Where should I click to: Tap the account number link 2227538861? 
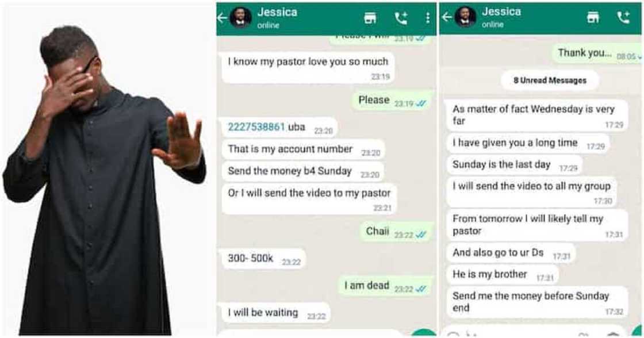point(256,127)
